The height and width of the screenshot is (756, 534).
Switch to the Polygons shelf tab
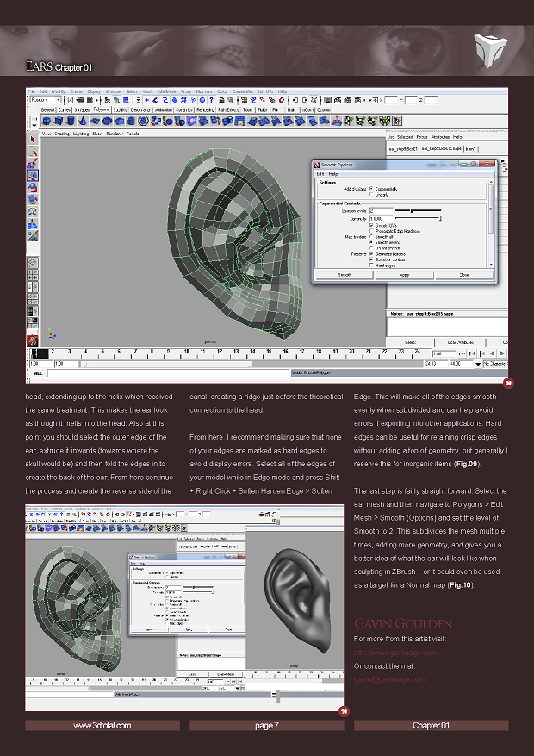click(x=102, y=110)
